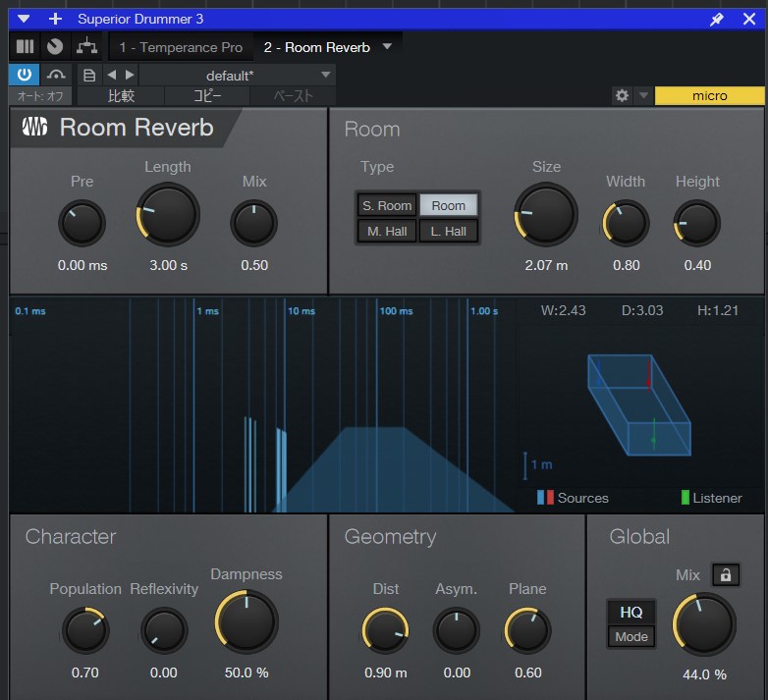Viewport: 768px width, 700px height.
Task: Switch to 1 - Temperance Pro tab
Action: coord(181,47)
